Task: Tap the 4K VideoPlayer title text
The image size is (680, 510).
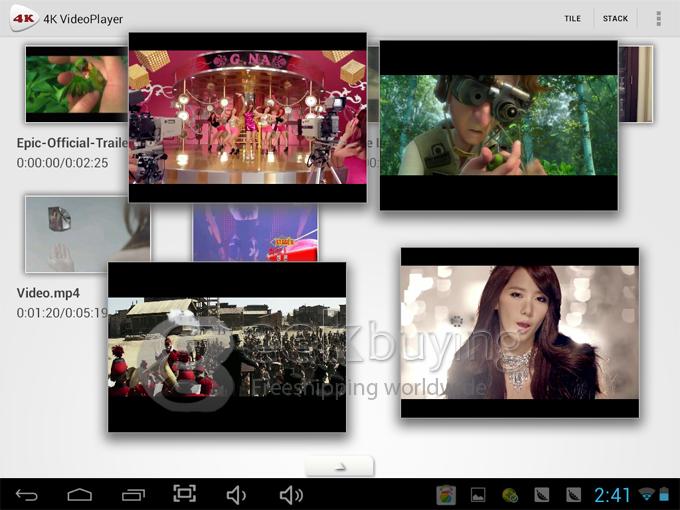Action: click(x=83, y=19)
